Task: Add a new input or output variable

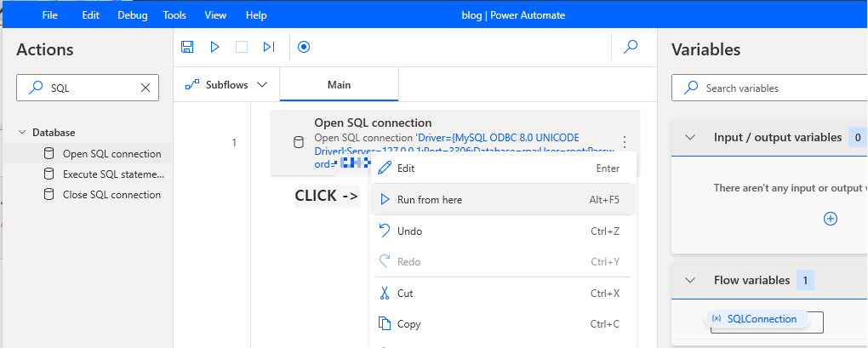Action: [x=831, y=219]
